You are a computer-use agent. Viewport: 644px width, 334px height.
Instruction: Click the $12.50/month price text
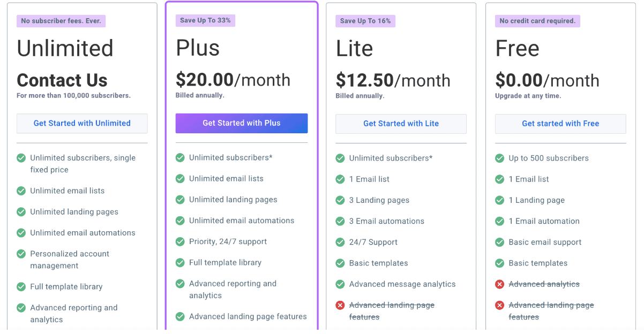(x=393, y=80)
